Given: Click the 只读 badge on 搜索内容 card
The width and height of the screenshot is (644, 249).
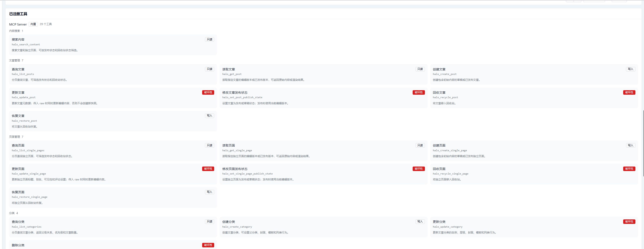Looking at the screenshot, I should tap(209, 40).
